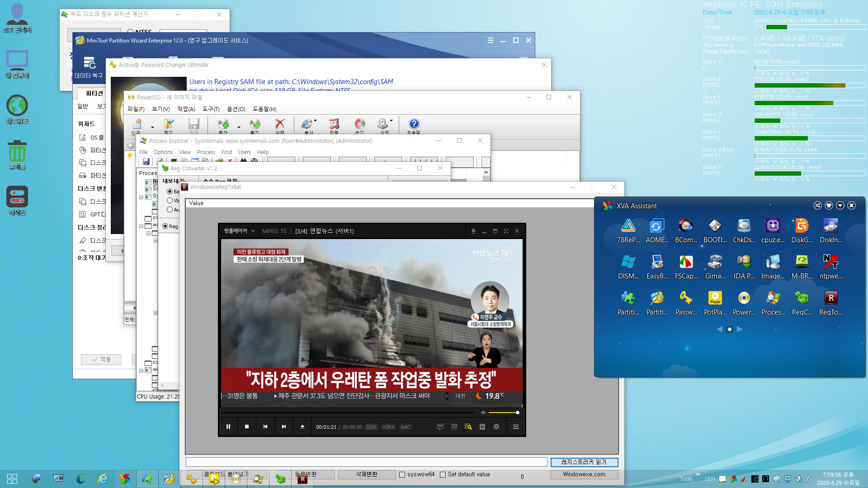
Task: Click PowerISO Open (열기) toolbar icon
Action: 169,126
